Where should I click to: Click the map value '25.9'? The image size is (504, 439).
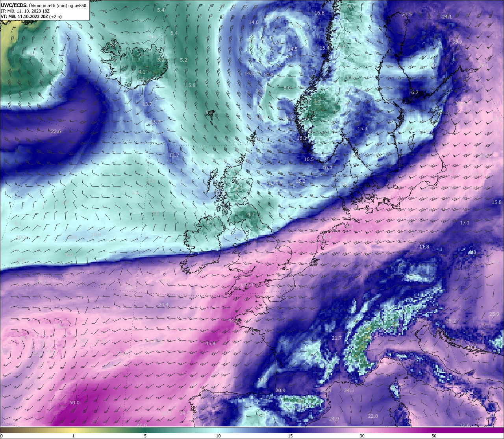click(494, 314)
